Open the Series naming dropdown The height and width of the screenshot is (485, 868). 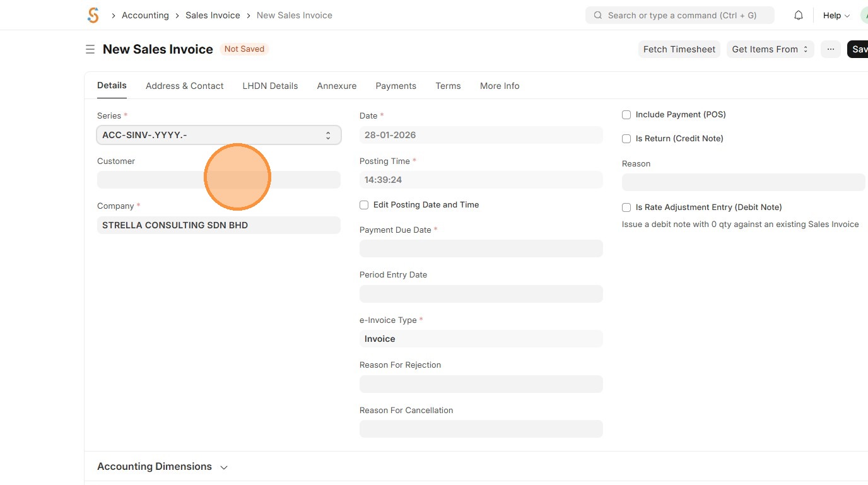(x=218, y=135)
